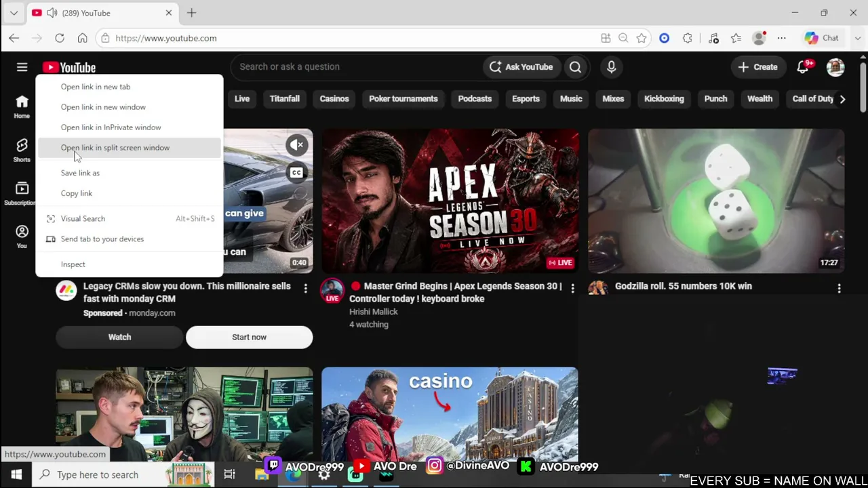The image size is (868, 488).
Task: Open the YouTube account avatar menu
Action: click(835, 66)
